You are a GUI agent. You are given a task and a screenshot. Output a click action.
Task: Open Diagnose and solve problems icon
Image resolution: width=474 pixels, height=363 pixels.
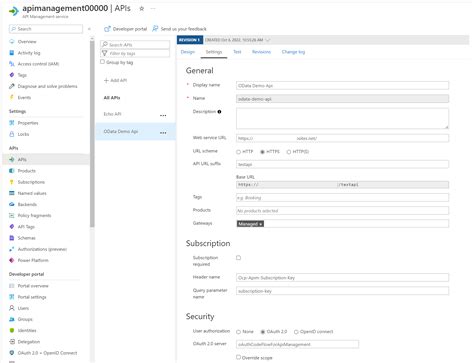point(12,86)
